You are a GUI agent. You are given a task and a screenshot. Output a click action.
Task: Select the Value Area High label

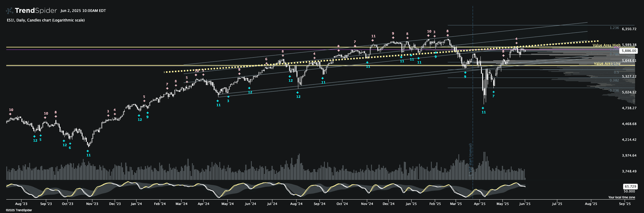point(606,45)
